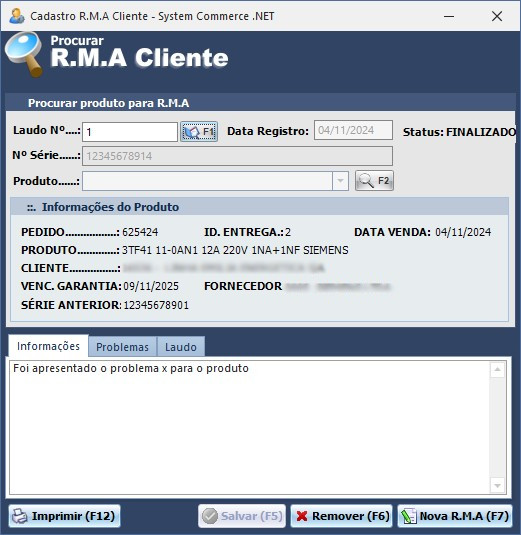Click the 'ID. ENTREGA.: 2' text
The height and width of the screenshot is (535, 521).
(247, 232)
